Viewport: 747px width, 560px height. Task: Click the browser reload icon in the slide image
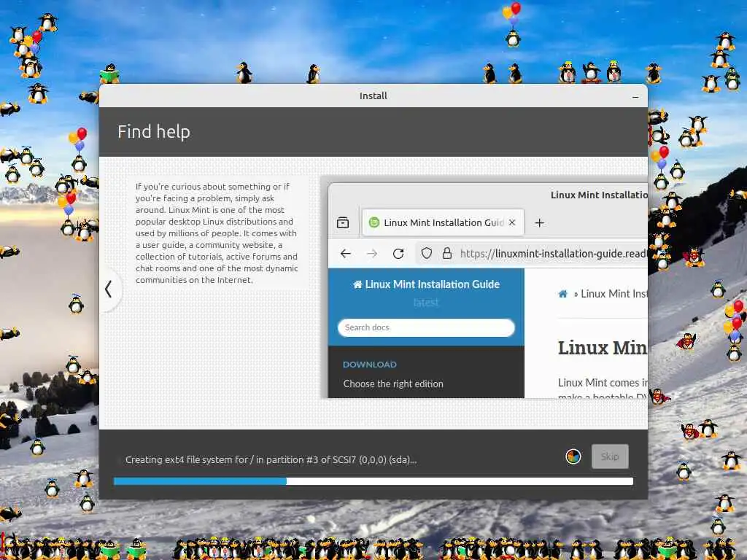point(398,254)
